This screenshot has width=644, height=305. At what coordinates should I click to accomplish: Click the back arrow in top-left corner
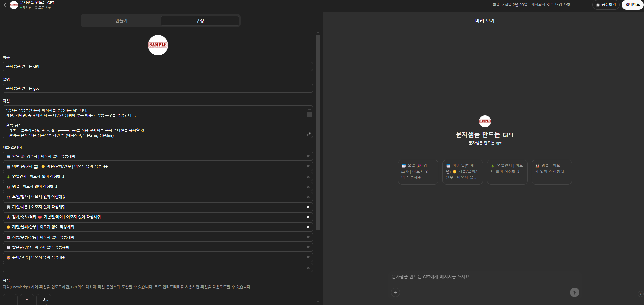tap(5, 5)
